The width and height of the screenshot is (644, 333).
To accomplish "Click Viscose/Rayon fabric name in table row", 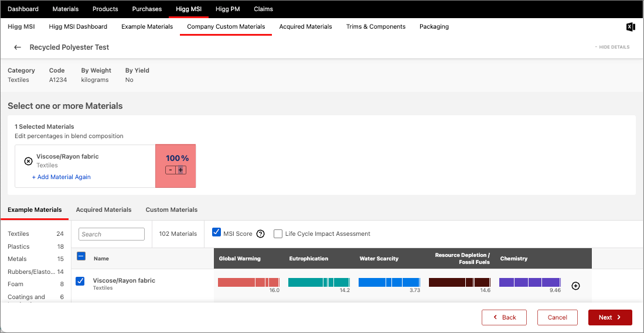I will pos(124,280).
